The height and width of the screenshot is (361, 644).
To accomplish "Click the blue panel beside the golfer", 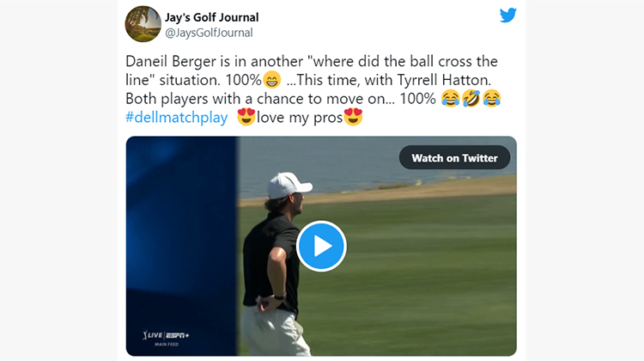I will coord(181,246).
